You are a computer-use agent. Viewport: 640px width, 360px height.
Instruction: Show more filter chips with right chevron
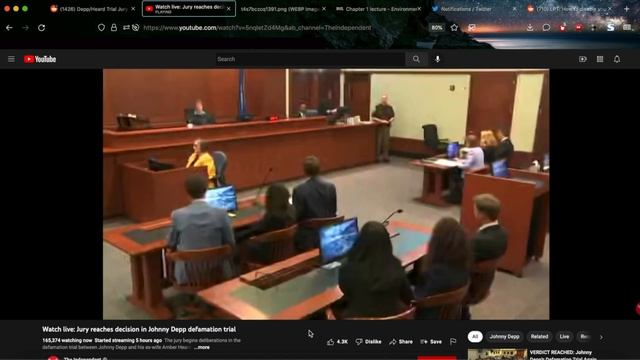[601, 337]
